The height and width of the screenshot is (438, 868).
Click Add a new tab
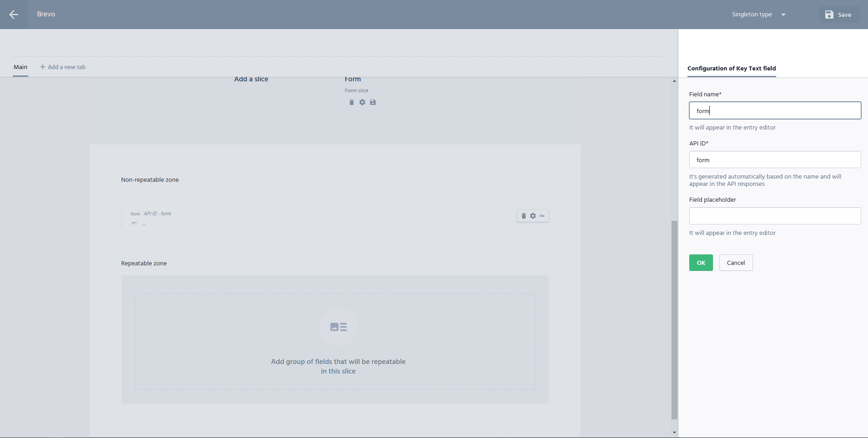click(63, 67)
